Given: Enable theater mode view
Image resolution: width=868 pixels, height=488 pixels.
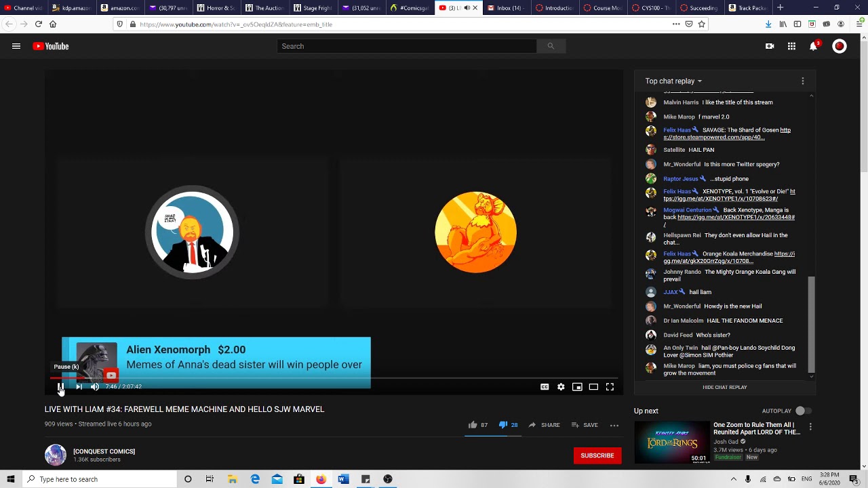Looking at the screenshot, I should (x=593, y=386).
